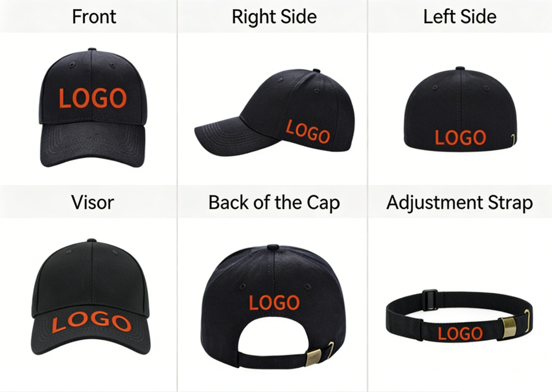Click the Adjustment Strap image
Image resolution: width=552 pixels, height=392 pixels.
(459, 316)
